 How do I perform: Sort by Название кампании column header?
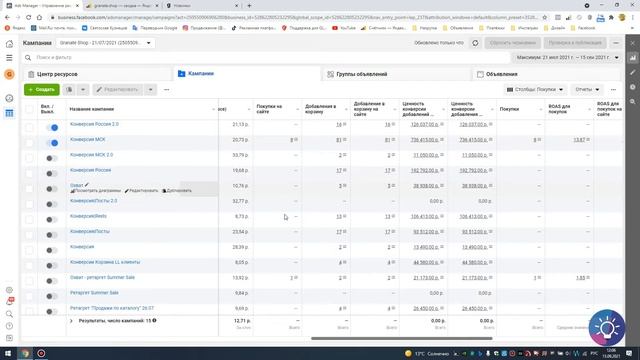coord(92,109)
